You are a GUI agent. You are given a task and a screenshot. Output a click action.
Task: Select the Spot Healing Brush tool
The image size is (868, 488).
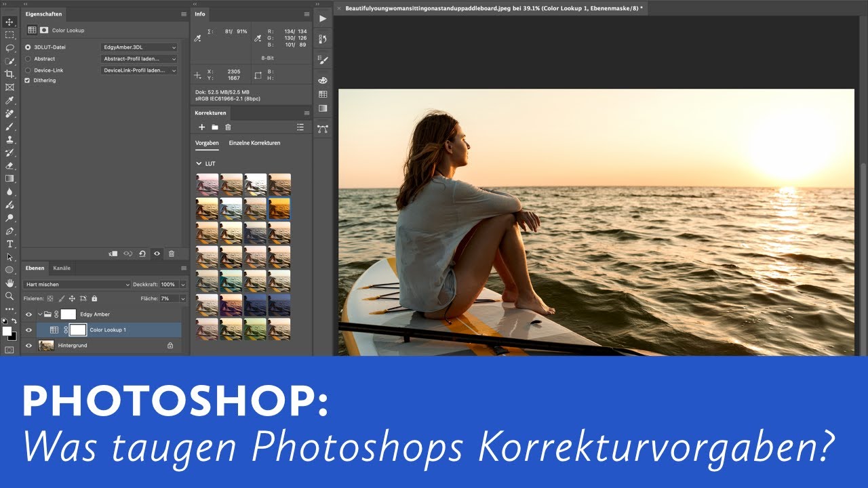click(9, 113)
